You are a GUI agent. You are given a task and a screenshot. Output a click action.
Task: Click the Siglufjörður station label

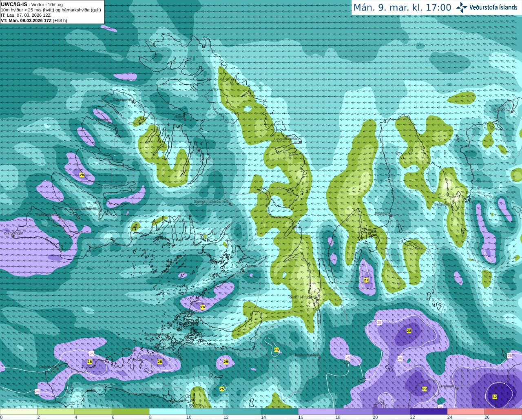(501, 109)
